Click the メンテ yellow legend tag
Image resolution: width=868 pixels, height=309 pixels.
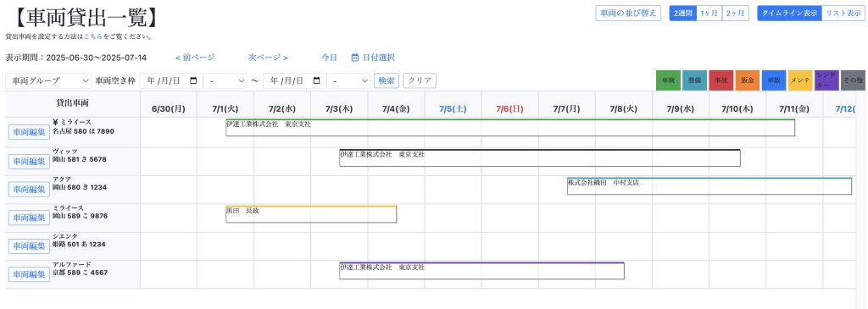pos(800,80)
